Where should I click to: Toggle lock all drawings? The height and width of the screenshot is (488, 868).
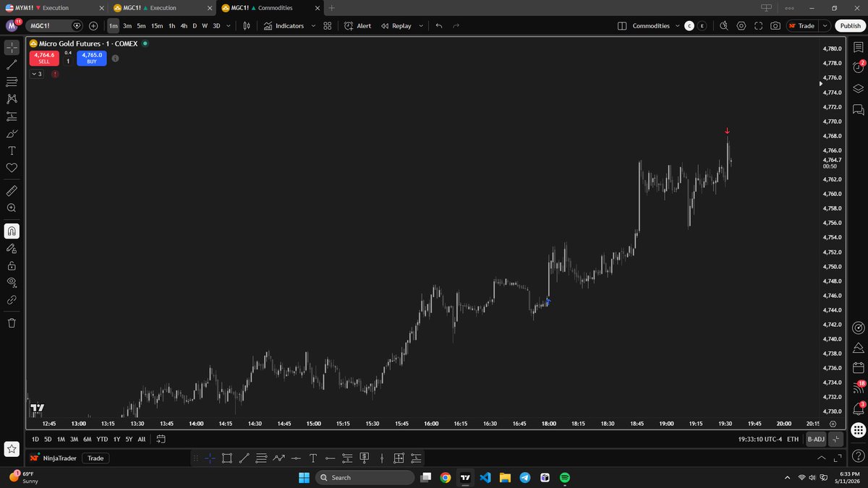coord(12,265)
